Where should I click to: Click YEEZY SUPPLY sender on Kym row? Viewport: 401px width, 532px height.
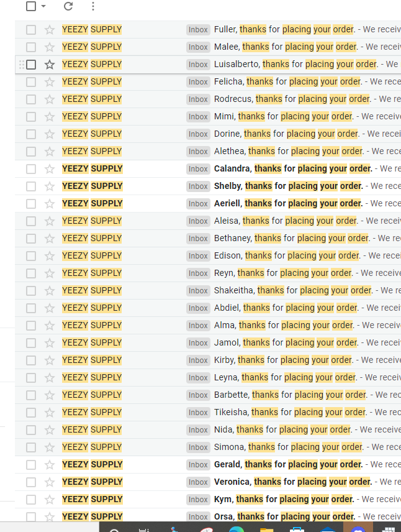pyautogui.click(x=92, y=500)
